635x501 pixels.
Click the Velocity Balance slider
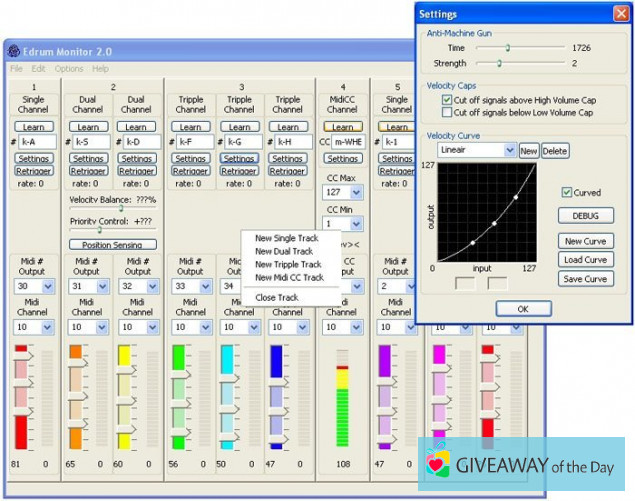[x=121, y=208]
